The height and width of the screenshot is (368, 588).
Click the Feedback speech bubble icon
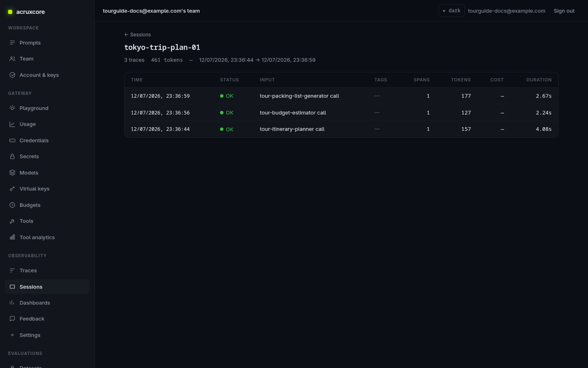tap(12, 319)
